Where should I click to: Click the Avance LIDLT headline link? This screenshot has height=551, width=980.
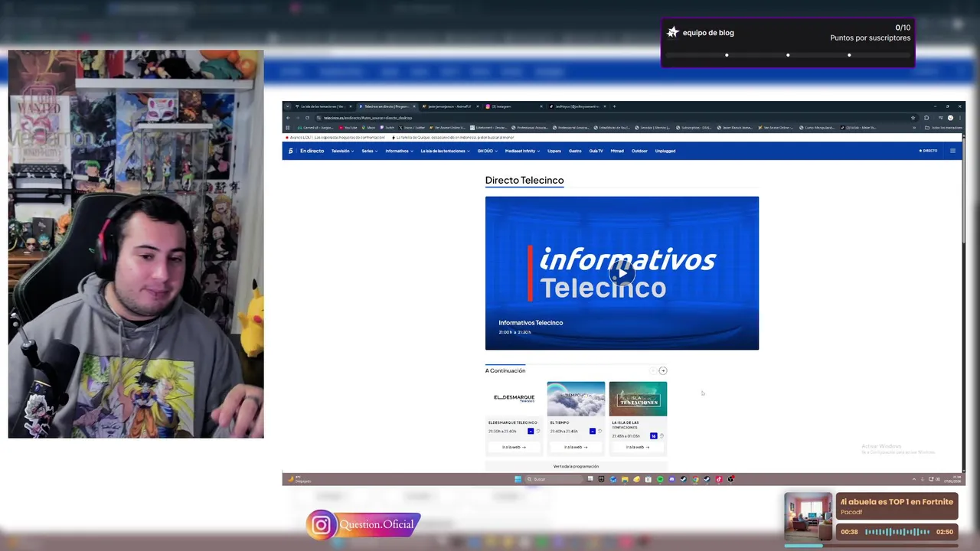click(335, 138)
